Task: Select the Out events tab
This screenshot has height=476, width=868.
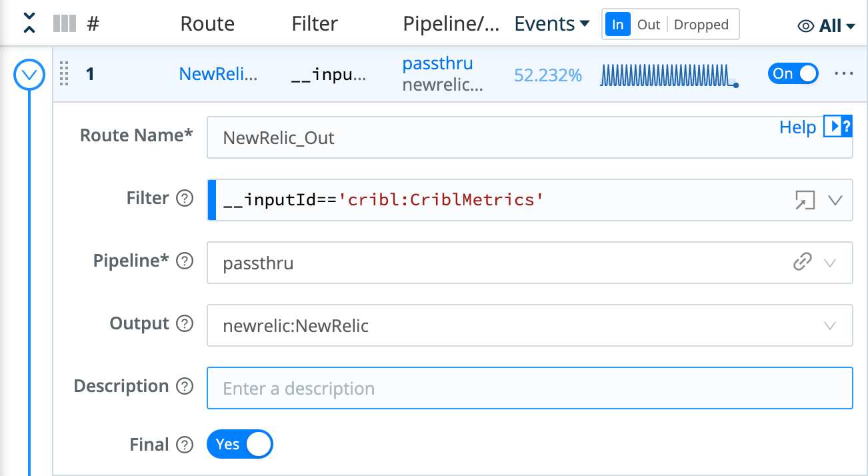Action: click(x=648, y=25)
